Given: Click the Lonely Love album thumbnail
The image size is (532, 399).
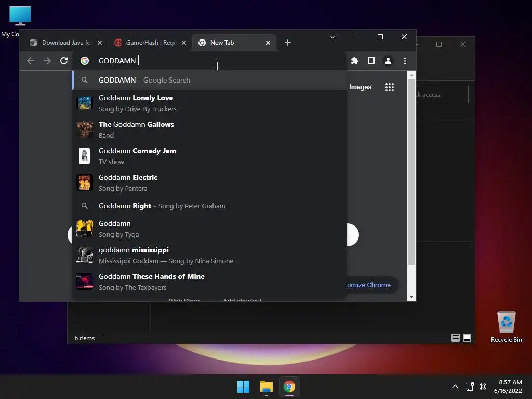Looking at the screenshot, I should 85,103.
